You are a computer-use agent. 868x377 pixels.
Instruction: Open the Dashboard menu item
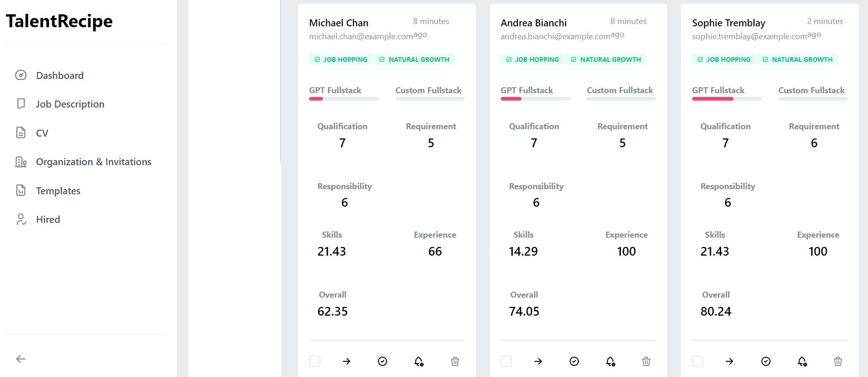click(60, 76)
